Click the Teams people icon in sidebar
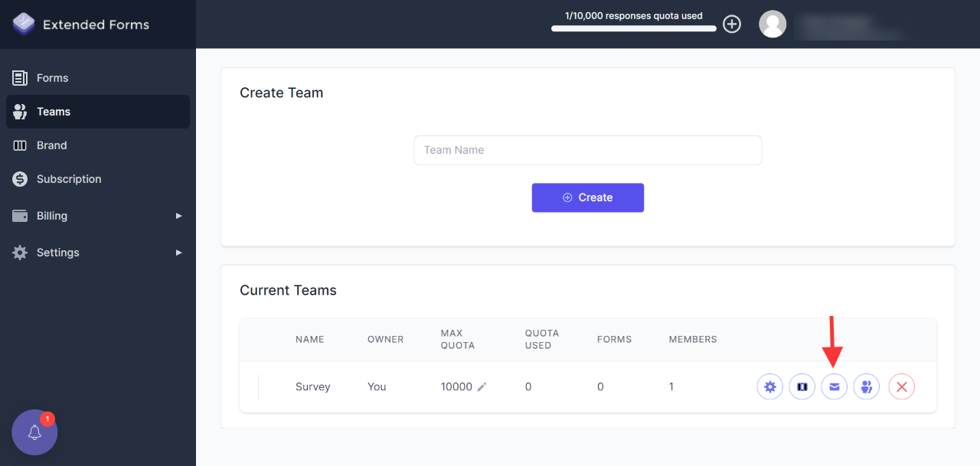 coord(20,112)
